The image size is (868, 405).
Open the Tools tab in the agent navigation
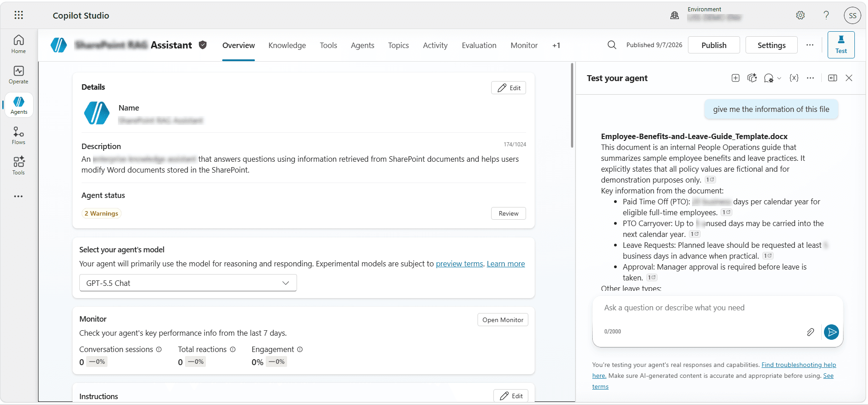[328, 45]
